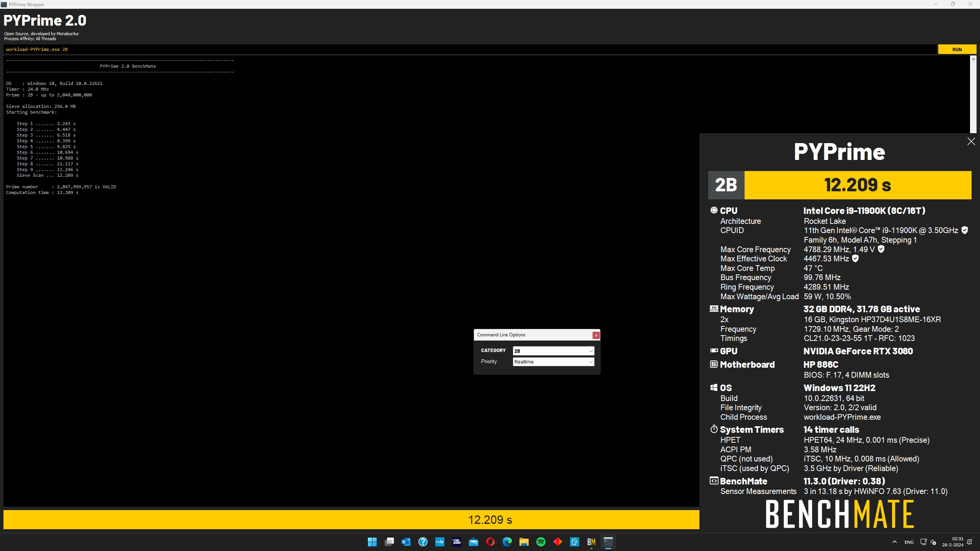980x551 pixels.
Task: Click shield icon next to Max Core Frequency
Action: pos(881,249)
